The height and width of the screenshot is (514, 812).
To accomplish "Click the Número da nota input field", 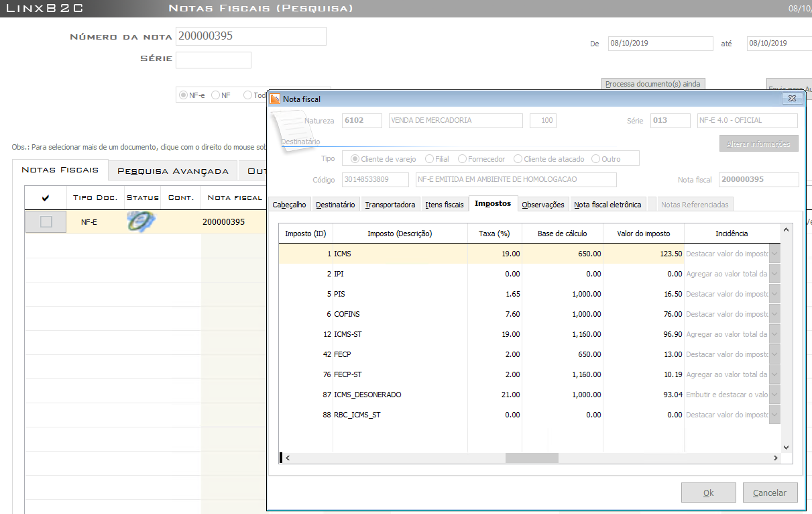I will [251, 36].
